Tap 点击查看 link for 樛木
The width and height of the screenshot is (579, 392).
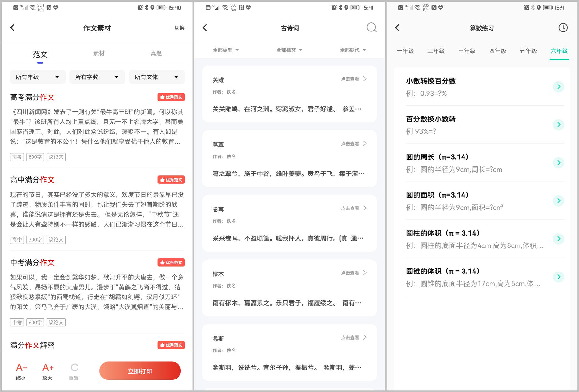click(350, 273)
